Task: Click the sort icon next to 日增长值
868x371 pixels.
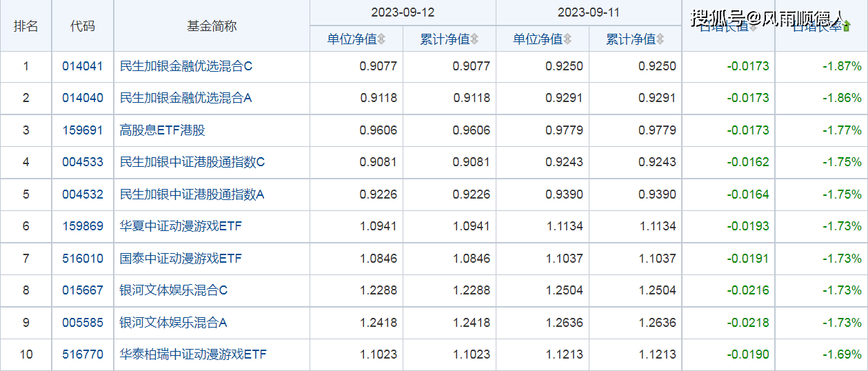Action: point(753,27)
